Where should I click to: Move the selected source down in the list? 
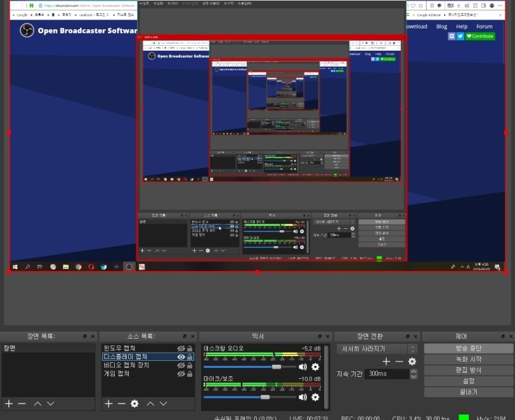click(x=164, y=403)
